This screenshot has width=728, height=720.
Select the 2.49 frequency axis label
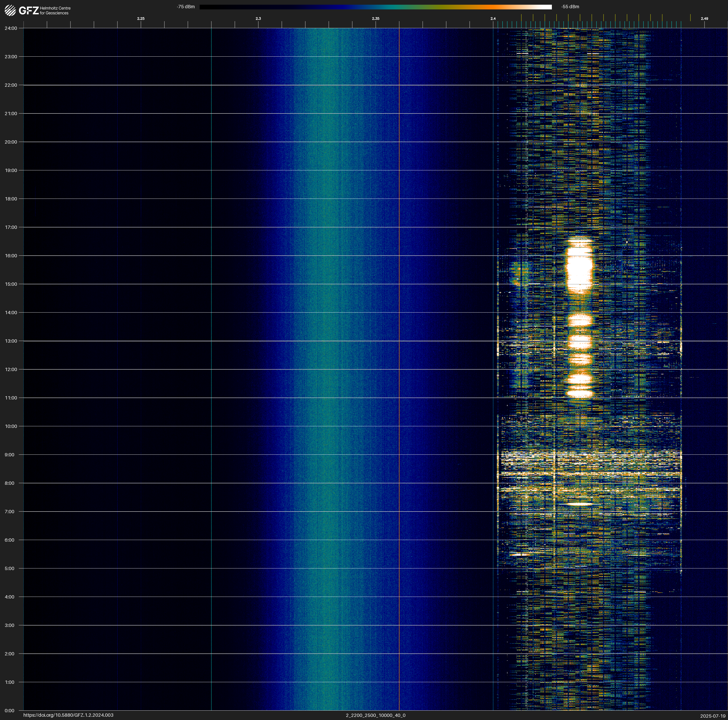[704, 19]
